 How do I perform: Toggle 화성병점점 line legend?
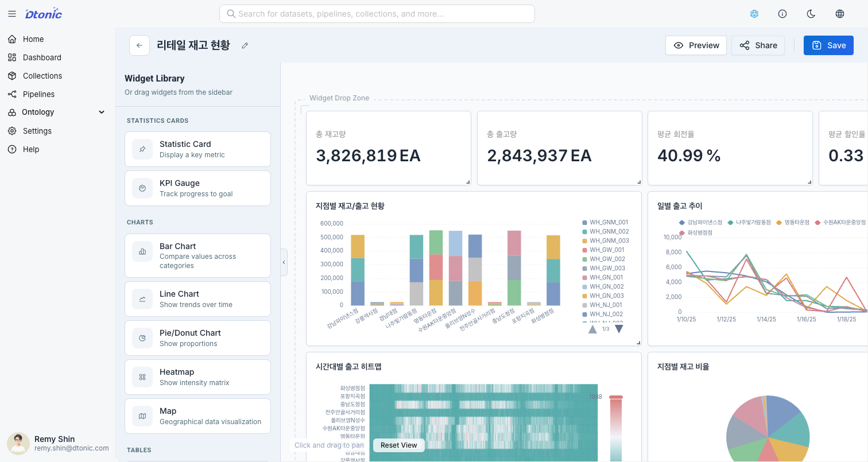coord(695,232)
